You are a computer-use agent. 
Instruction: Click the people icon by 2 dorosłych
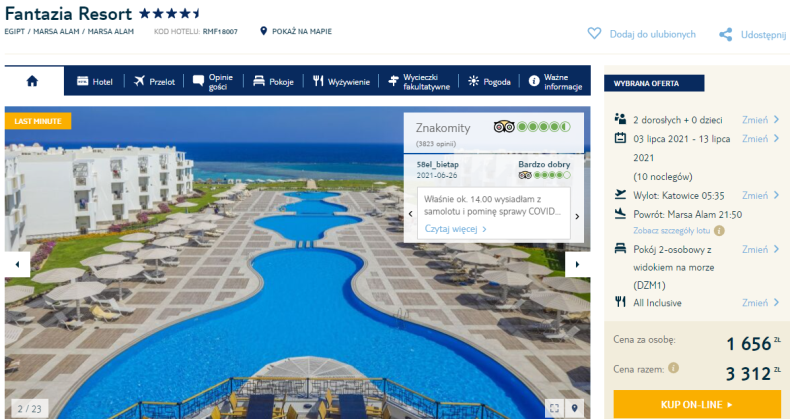click(620, 119)
